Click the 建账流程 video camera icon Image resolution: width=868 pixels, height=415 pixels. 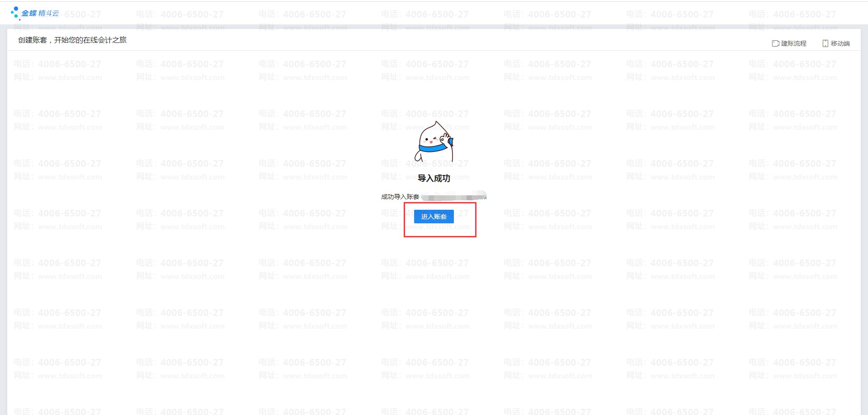coord(775,43)
